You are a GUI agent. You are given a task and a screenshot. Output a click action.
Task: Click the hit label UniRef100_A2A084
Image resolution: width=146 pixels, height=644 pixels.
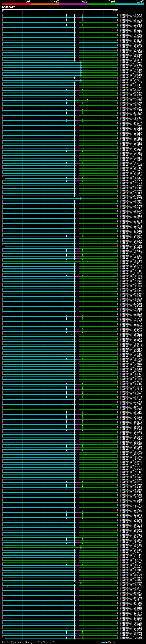tap(131, 638)
